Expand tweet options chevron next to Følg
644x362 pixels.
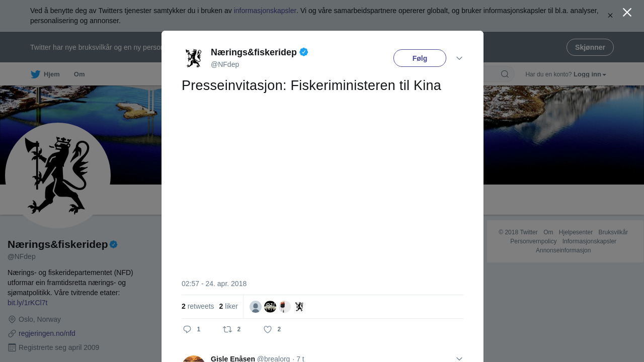(x=459, y=58)
